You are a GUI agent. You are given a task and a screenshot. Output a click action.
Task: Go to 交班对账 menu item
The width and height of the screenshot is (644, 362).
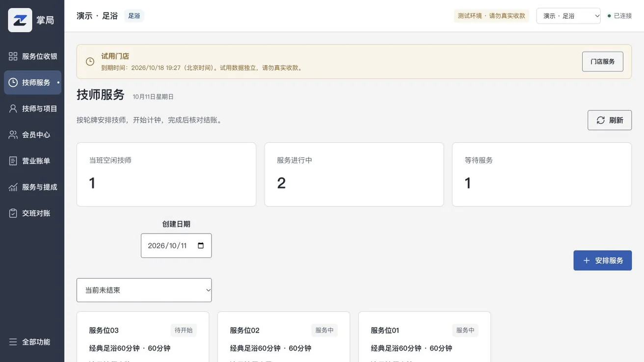tap(32, 213)
